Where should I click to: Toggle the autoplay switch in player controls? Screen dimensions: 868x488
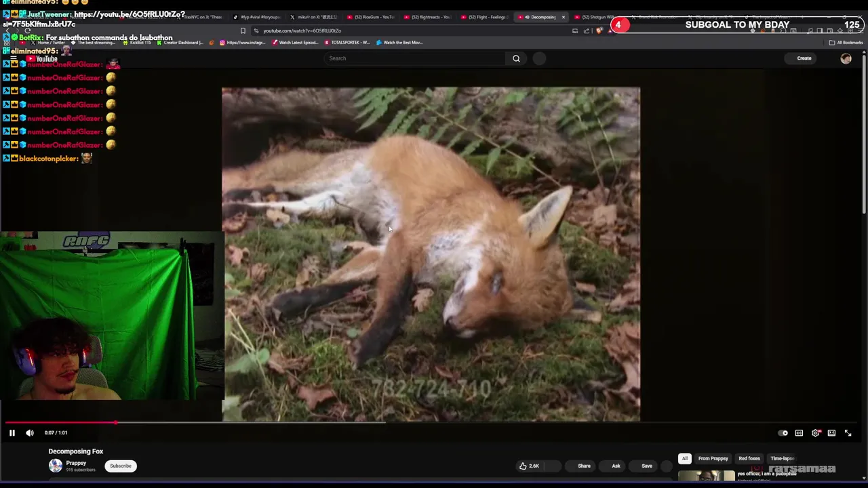click(783, 433)
